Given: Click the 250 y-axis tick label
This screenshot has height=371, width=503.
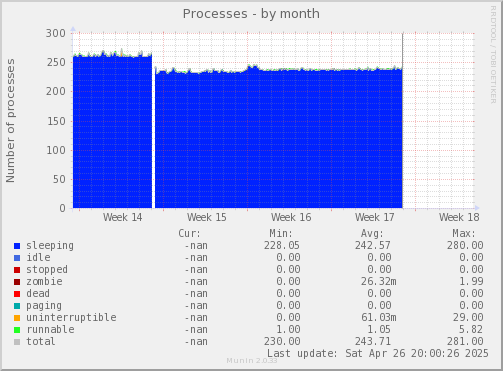Looking at the screenshot, I should coord(56,62).
